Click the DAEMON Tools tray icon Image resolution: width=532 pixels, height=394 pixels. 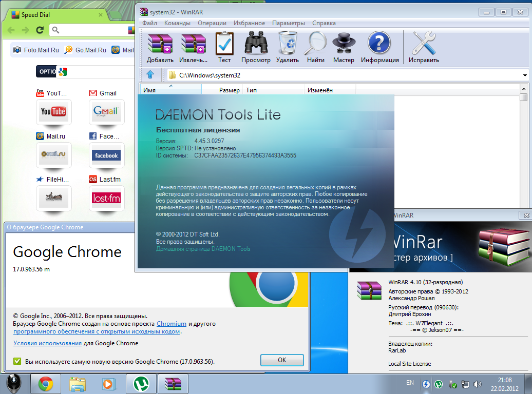click(x=426, y=384)
